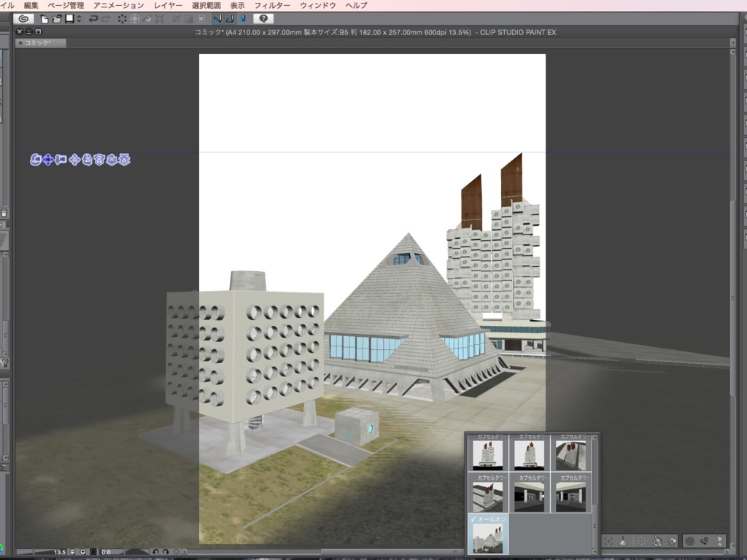Select the camera rotate icon on the 3D manipulator
This screenshot has width=747, height=560.
(36, 160)
